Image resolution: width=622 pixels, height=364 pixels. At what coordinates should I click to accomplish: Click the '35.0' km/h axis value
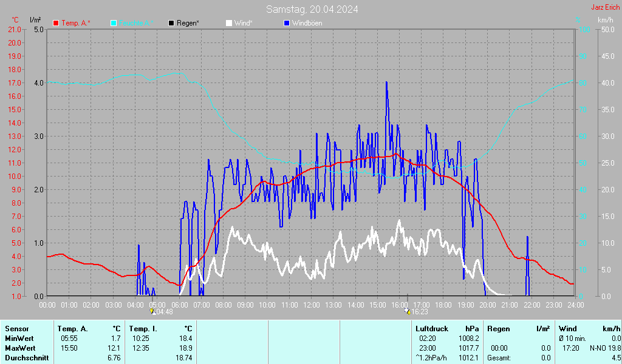point(608,109)
